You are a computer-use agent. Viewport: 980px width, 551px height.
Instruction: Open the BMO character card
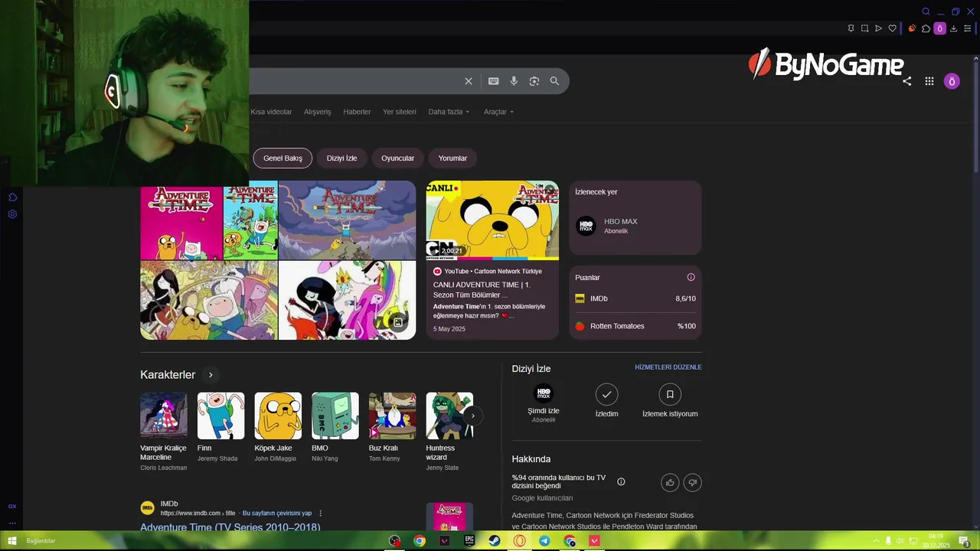point(335,428)
